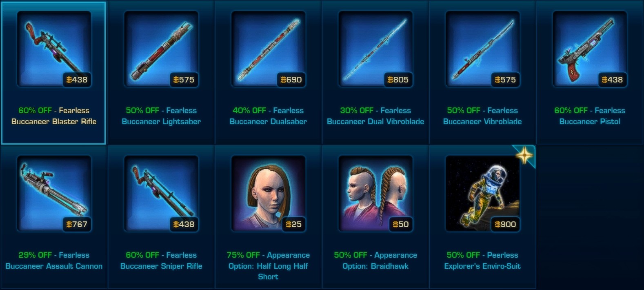The height and width of the screenshot is (290, 644).
Task: Click the '50% OFF - Appearance Option: Braidhawk' text
Action: [x=375, y=261]
